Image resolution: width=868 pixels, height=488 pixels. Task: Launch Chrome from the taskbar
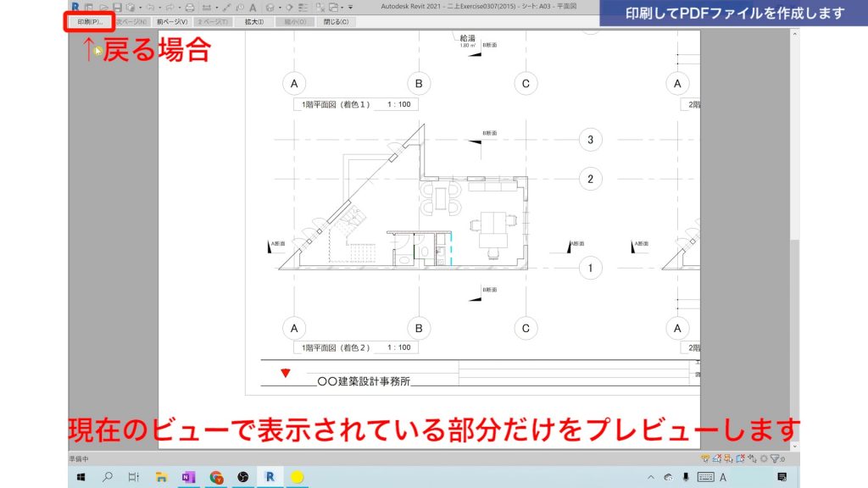click(x=215, y=476)
